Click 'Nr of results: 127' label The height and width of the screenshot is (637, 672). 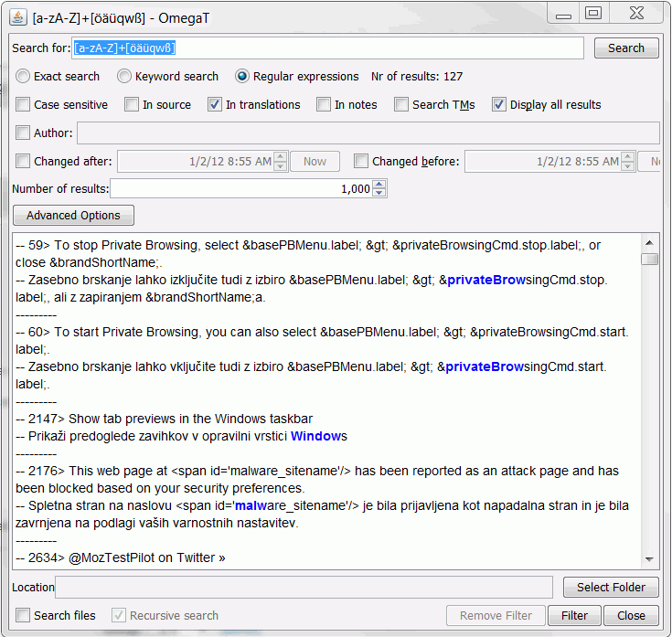[x=417, y=76]
